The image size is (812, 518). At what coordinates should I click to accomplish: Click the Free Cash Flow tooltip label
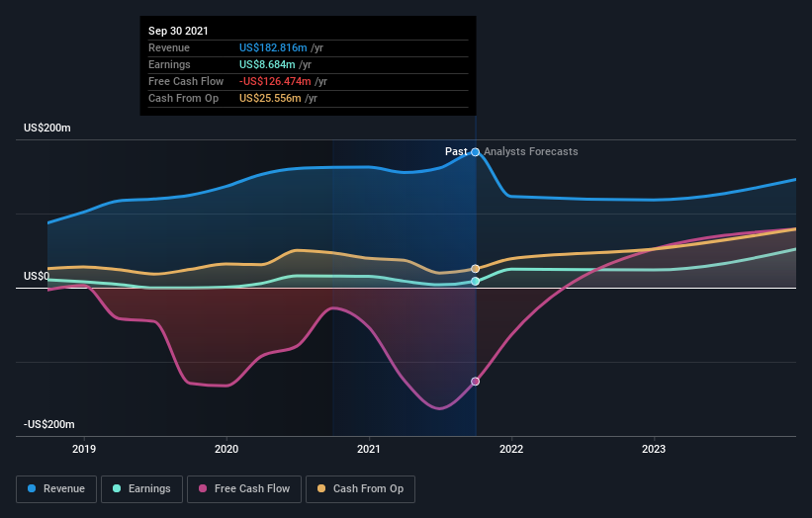click(186, 81)
